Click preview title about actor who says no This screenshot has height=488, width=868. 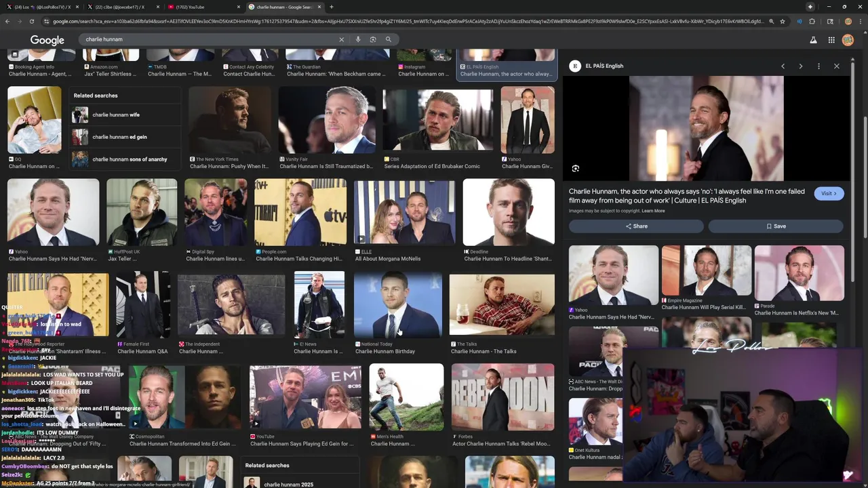[687, 196]
